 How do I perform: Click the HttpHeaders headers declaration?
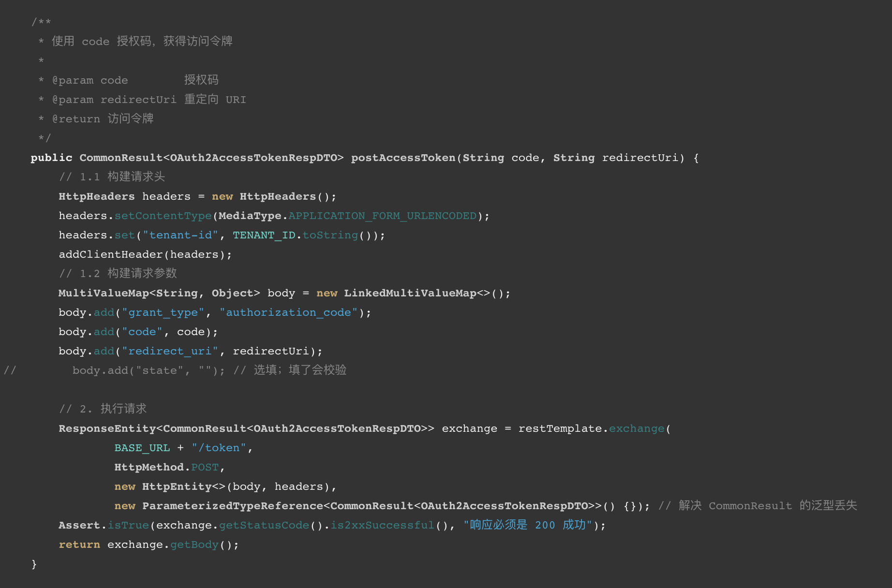(x=197, y=196)
